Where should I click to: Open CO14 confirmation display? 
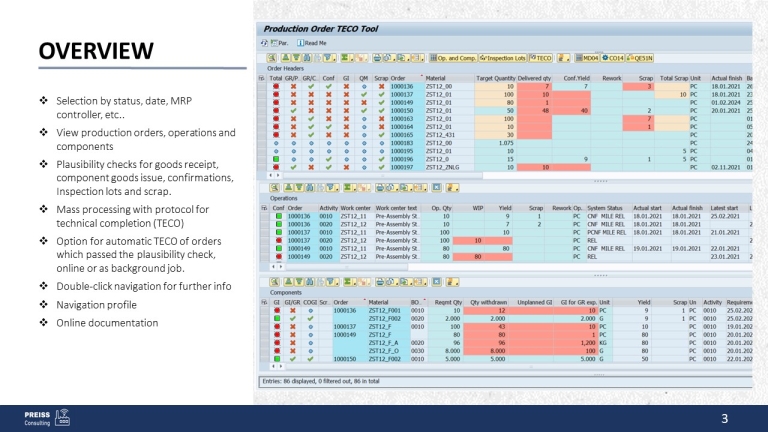click(x=615, y=59)
